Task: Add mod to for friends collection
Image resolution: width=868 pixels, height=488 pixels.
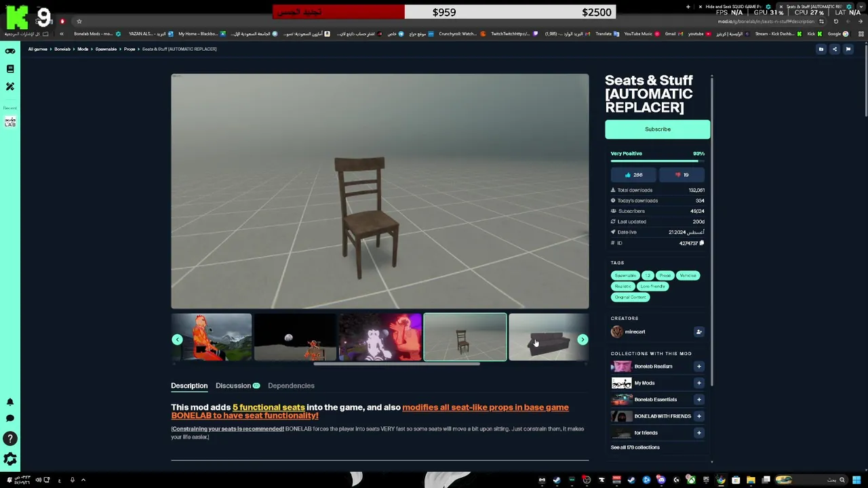Action: tap(698, 432)
